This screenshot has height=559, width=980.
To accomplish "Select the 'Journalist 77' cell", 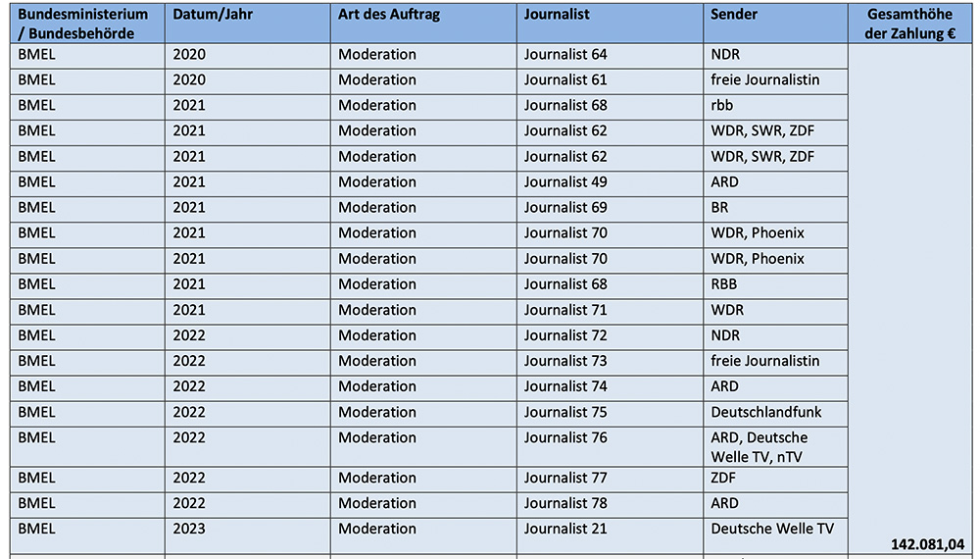I will pos(610,479).
